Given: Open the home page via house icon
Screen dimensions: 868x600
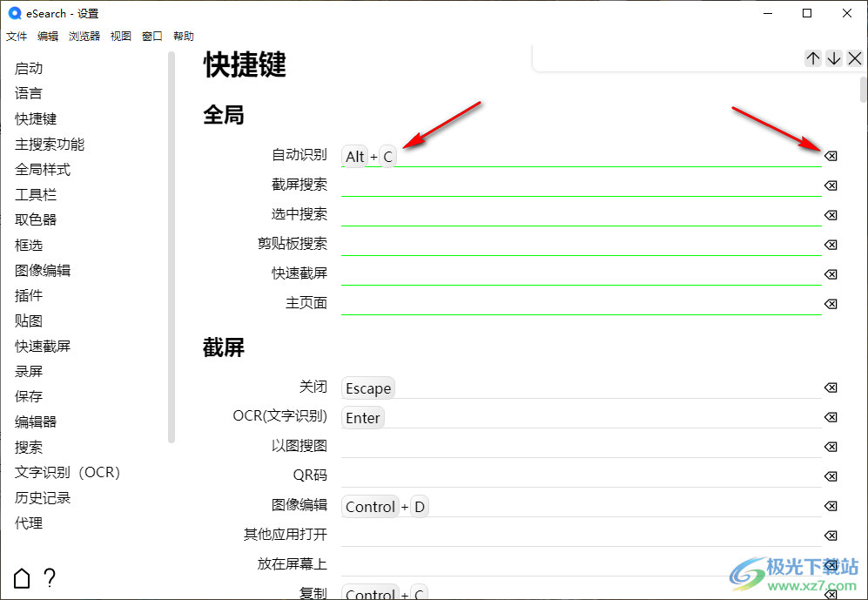Looking at the screenshot, I should click(x=22, y=578).
